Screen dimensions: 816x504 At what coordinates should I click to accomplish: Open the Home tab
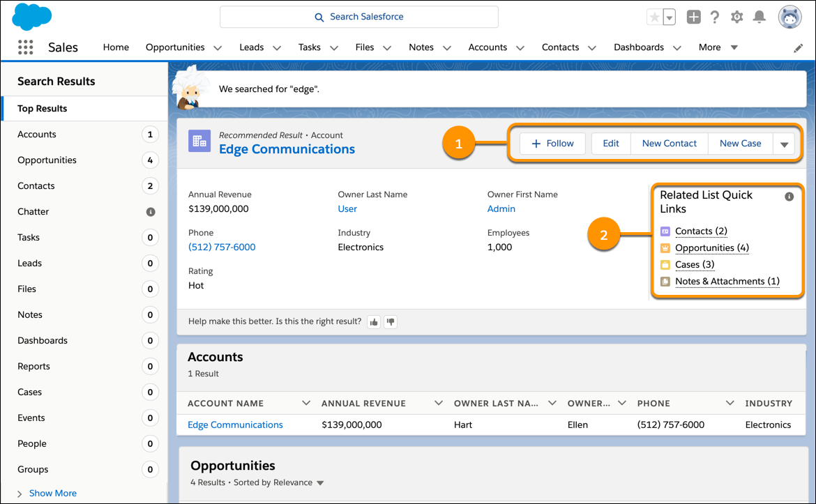point(116,47)
